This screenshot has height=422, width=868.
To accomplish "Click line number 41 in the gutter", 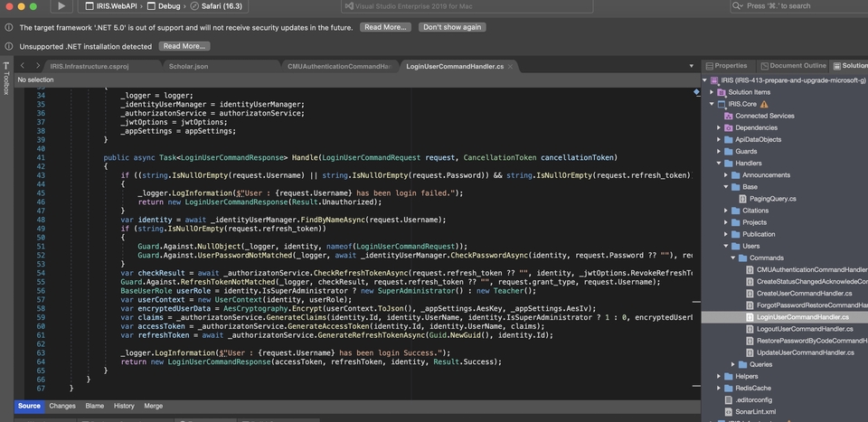I will pyautogui.click(x=40, y=157).
